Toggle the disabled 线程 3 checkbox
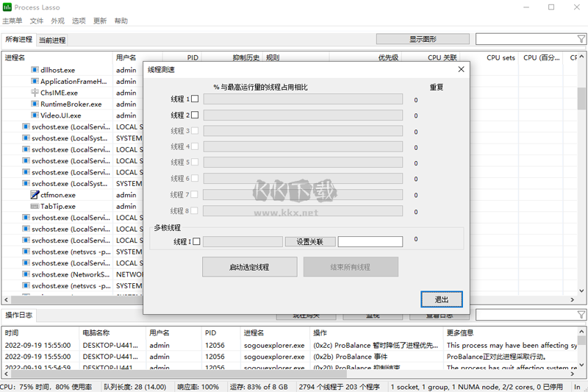The width and height of the screenshot is (588, 392). pos(195,130)
